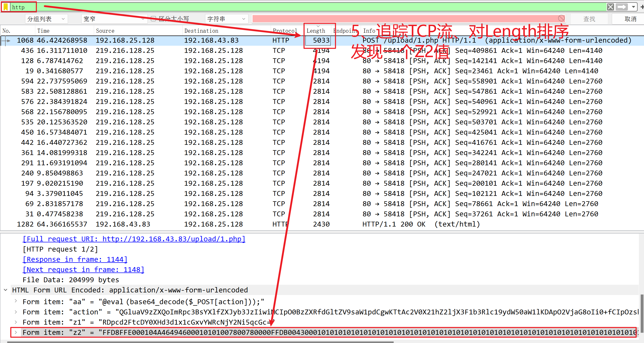The width and height of the screenshot is (644, 343).
Task: Click the 查找 find button
Action: point(589,19)
